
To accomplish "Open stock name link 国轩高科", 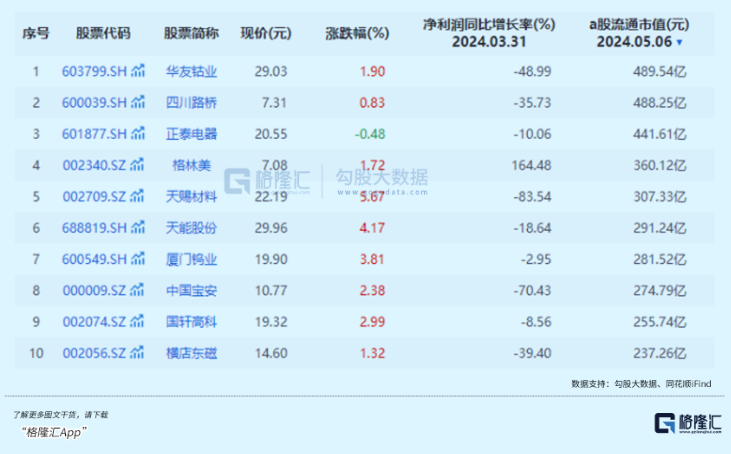I will (x=190, y=321).
